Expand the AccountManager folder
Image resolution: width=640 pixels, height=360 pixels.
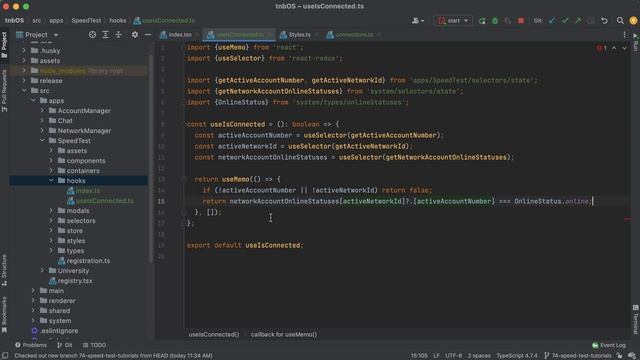(x=42, y=111)
